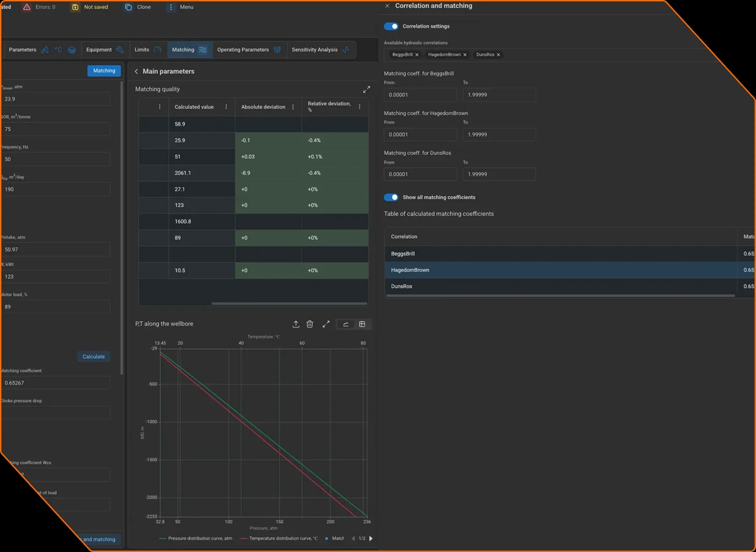Export the P,T along the wellbore chart
This screenshot has height=552, width=756.
[x=296, y=324]
